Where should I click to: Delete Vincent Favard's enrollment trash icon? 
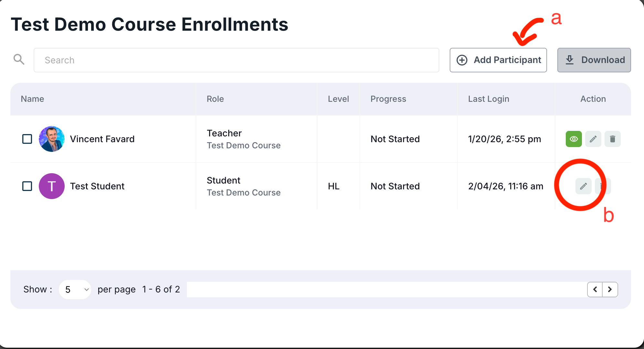[x=612, y=139]
